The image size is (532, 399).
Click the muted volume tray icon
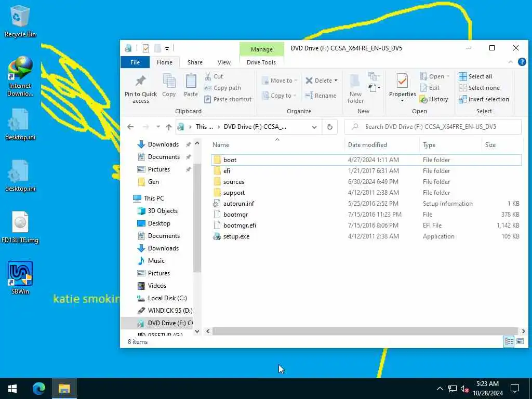(x=464, y=389)
